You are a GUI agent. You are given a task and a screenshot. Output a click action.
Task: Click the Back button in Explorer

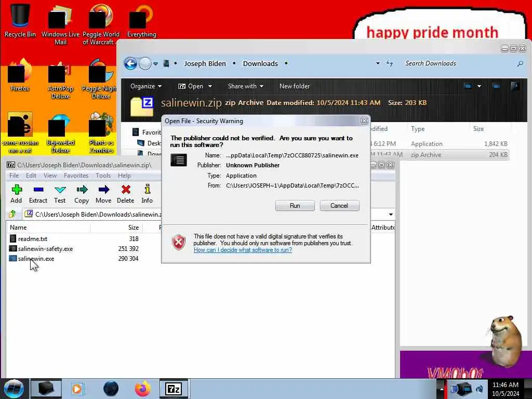[130, 63]
